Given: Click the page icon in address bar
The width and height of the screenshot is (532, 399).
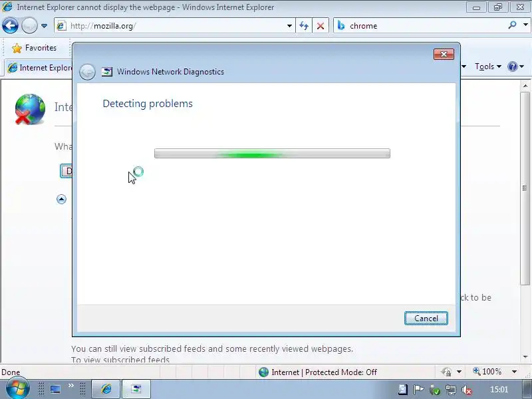Looking at the screenshot, I should click(x=61, y=26).
